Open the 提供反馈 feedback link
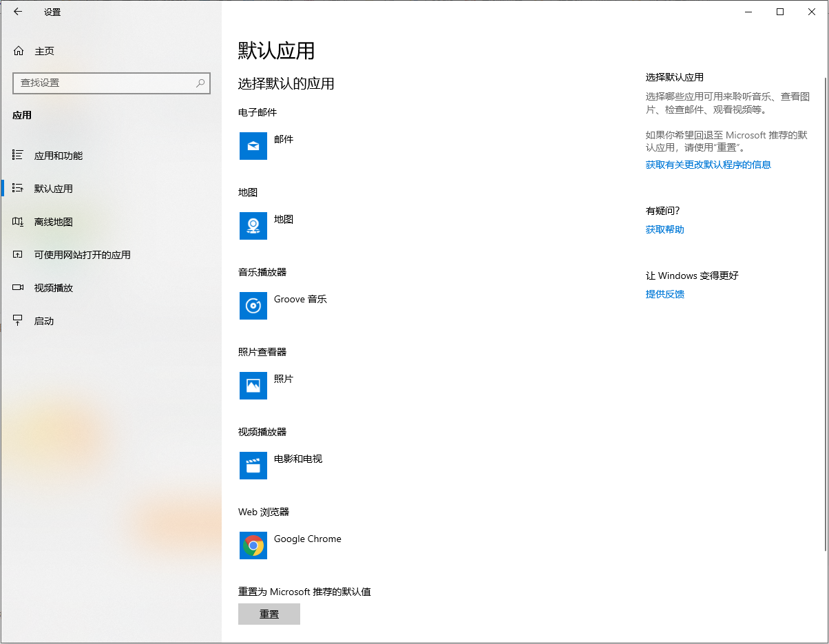 664,294
